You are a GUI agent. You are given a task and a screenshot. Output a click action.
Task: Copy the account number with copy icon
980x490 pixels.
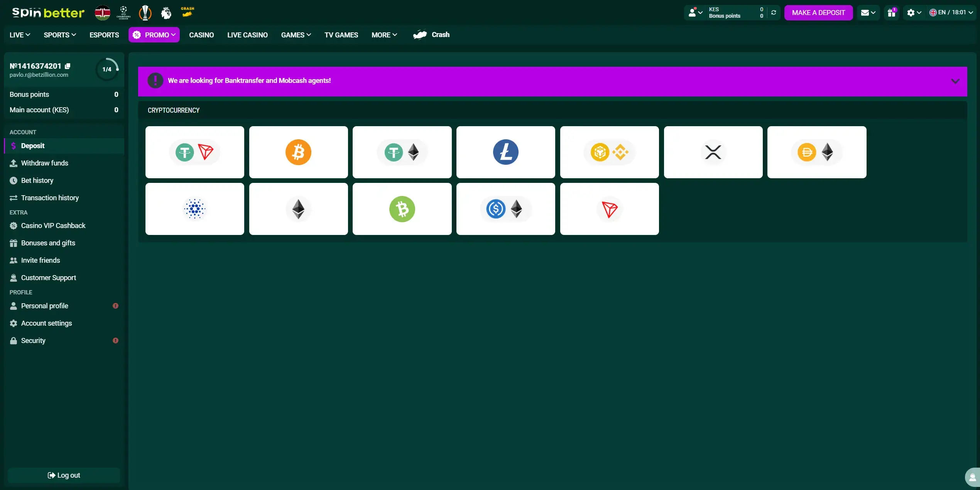68,66
